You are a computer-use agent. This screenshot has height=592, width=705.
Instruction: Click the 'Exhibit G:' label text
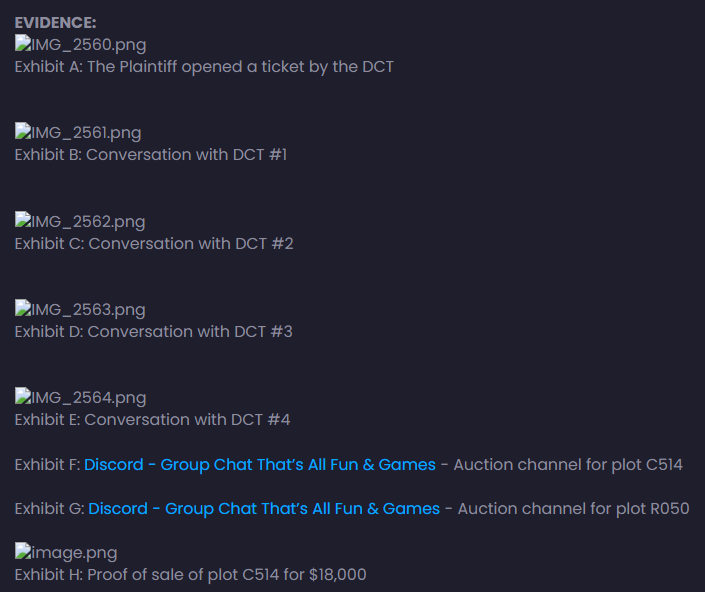[48, 509]
